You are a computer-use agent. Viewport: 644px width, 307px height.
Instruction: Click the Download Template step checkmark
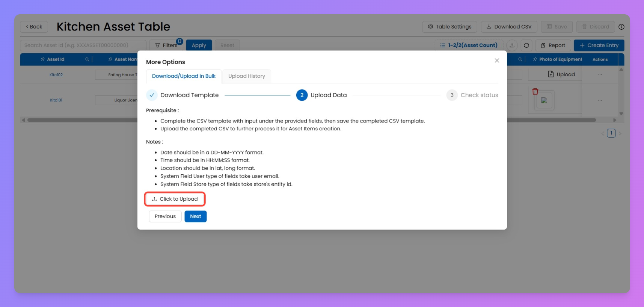tap(152, 95)
